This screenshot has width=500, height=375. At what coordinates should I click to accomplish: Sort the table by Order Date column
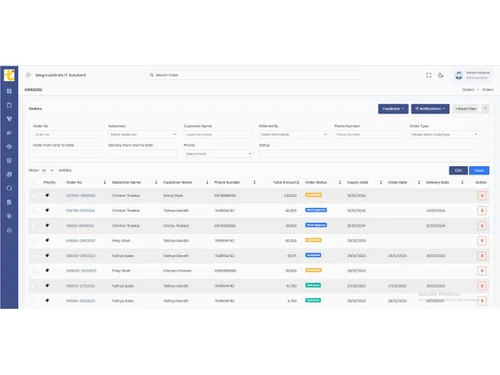coord(419,182)
